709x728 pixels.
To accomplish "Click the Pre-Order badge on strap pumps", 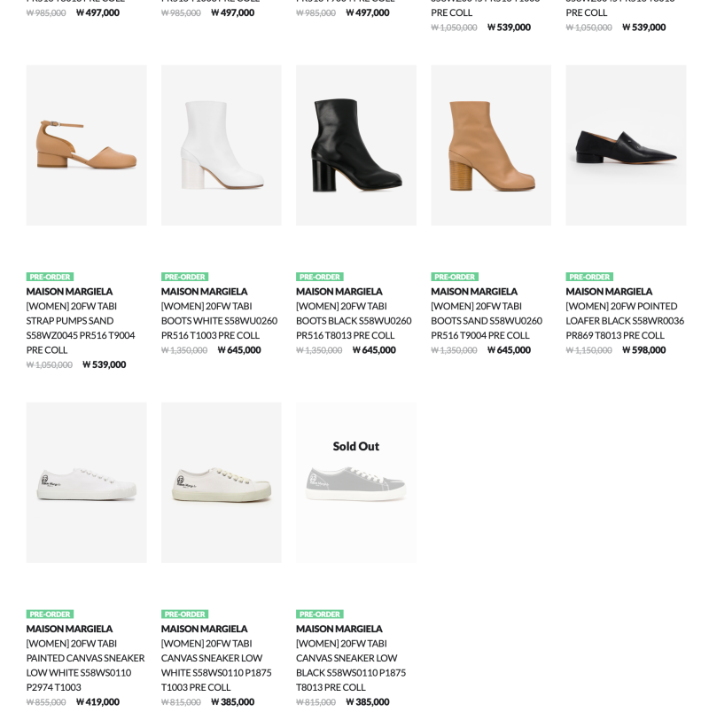I will click(x=51, y=277).
